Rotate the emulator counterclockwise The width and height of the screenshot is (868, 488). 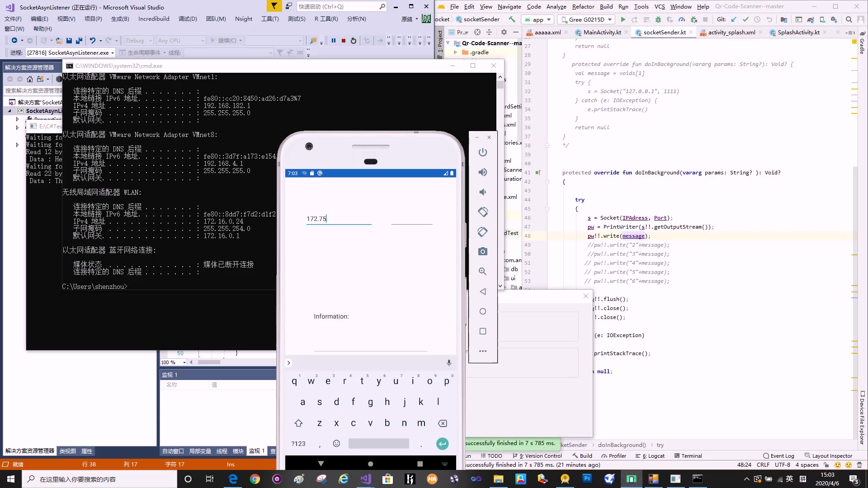483,211
